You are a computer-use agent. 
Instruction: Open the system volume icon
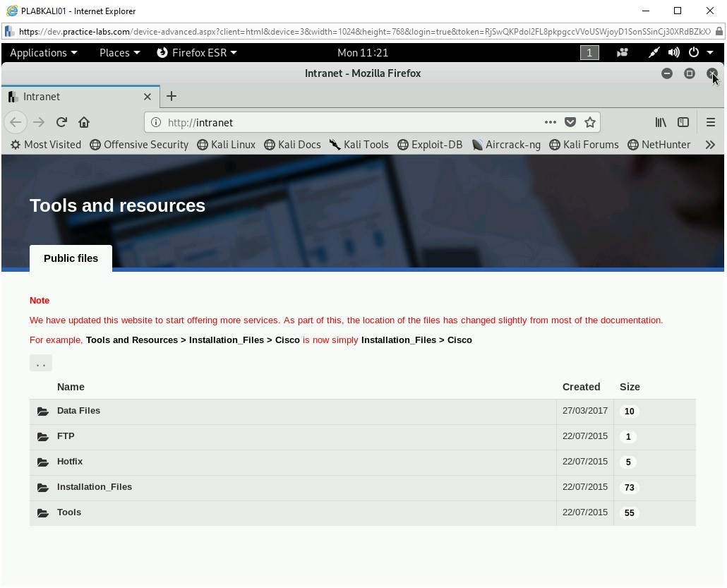pos(673,52)
